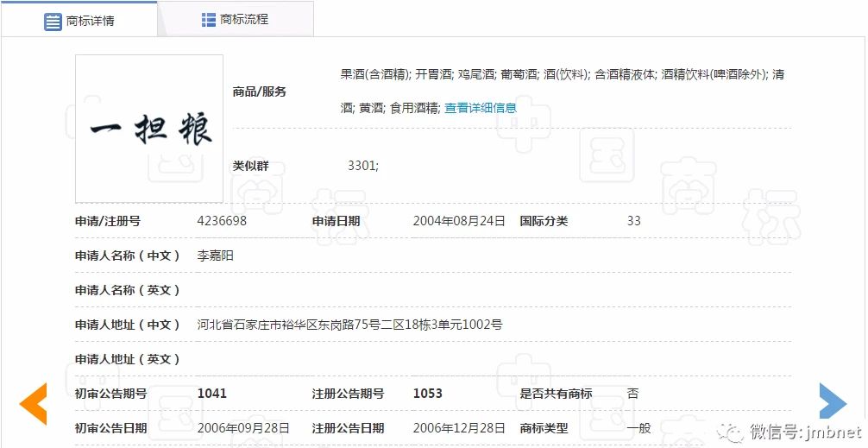Open the 商标详情 tab
868x448 pixels.
click(x=79, y=21)
